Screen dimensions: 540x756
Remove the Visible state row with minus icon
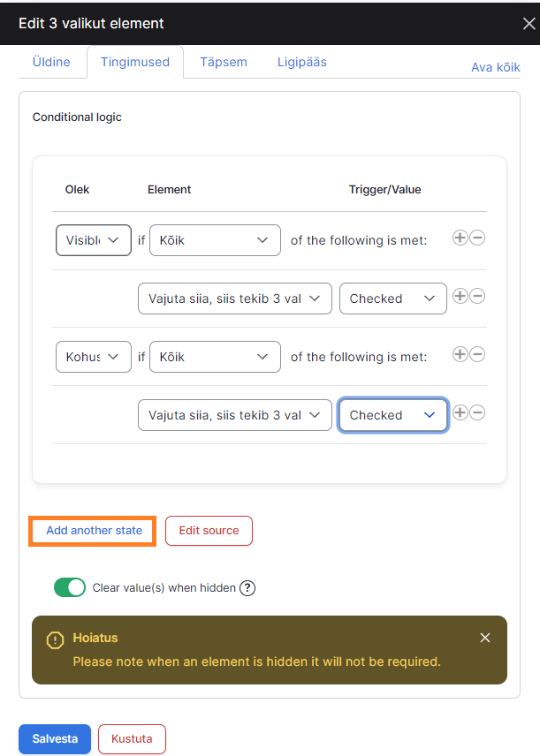(477, 238)
